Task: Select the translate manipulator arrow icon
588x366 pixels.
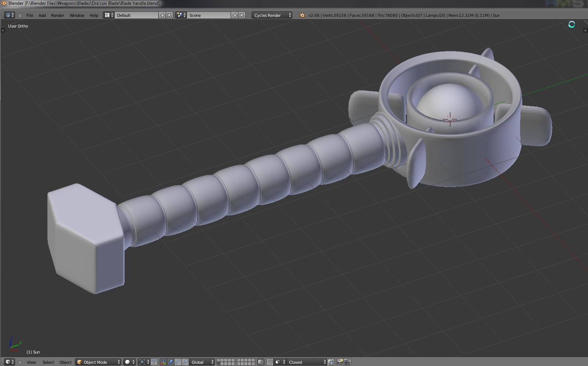Action: [170, 362]
